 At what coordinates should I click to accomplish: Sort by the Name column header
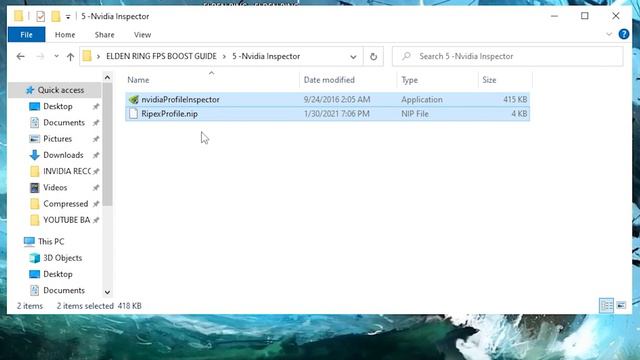click(138, 80)
